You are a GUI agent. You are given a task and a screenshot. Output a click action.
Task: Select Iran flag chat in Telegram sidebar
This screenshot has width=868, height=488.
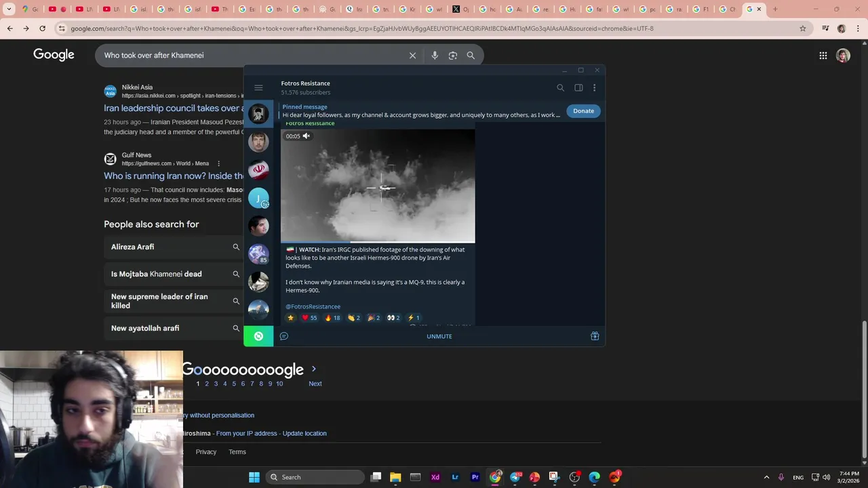tap(258, 169)
